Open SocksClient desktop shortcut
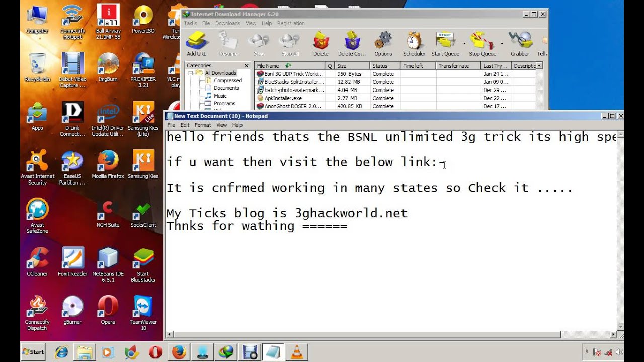 143,214
